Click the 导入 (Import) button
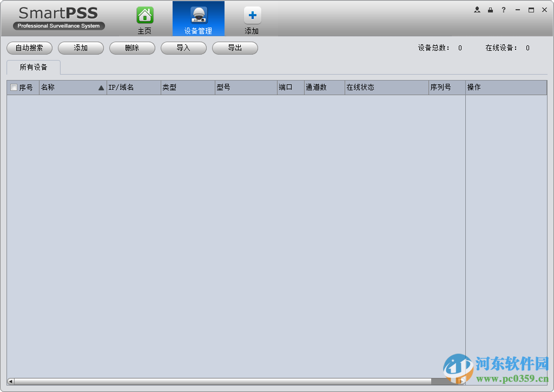554x392 pixels. (x=183, y=48)
